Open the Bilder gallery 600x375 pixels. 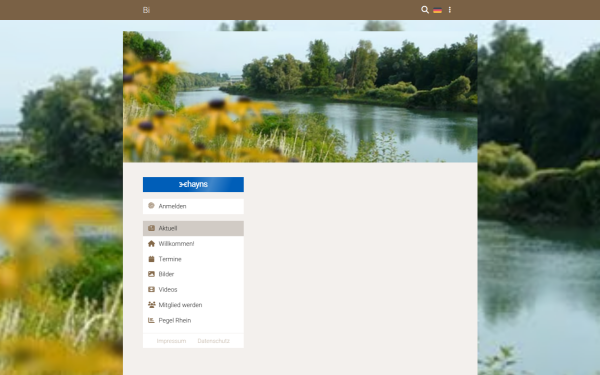[193, 274]
